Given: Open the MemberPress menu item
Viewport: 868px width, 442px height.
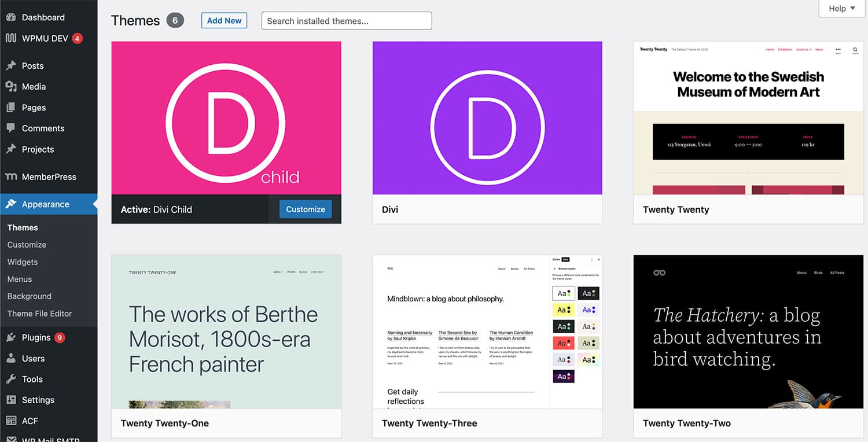Looking at the screenshot, I should click(x=49, y=177).
